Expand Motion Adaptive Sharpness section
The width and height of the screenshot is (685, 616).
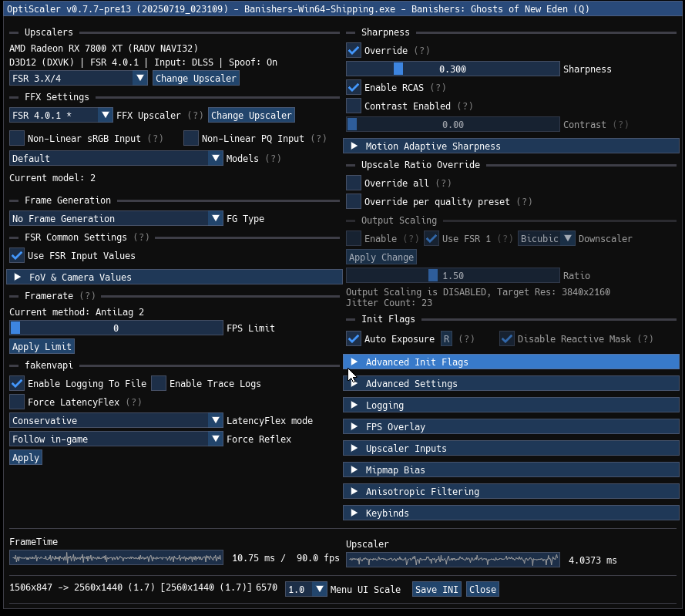(511, 146)
